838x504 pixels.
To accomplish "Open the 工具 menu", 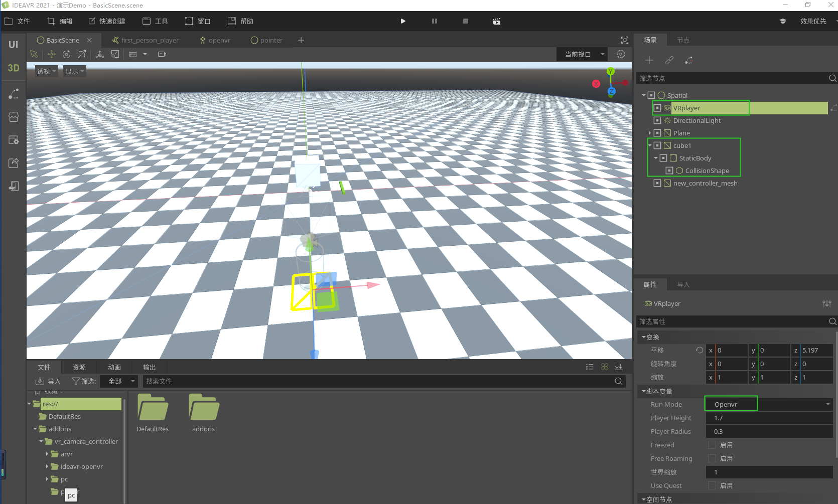I will 155,21.
